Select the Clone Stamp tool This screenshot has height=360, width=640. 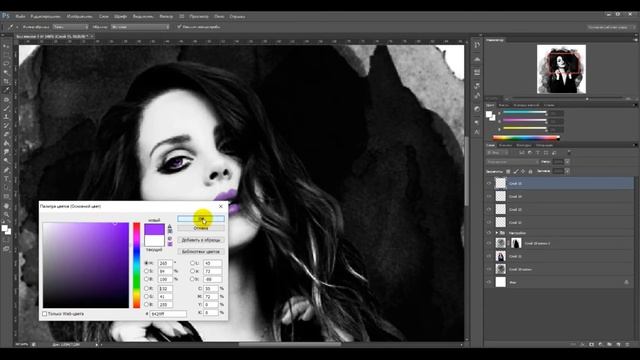pos(6,117)
